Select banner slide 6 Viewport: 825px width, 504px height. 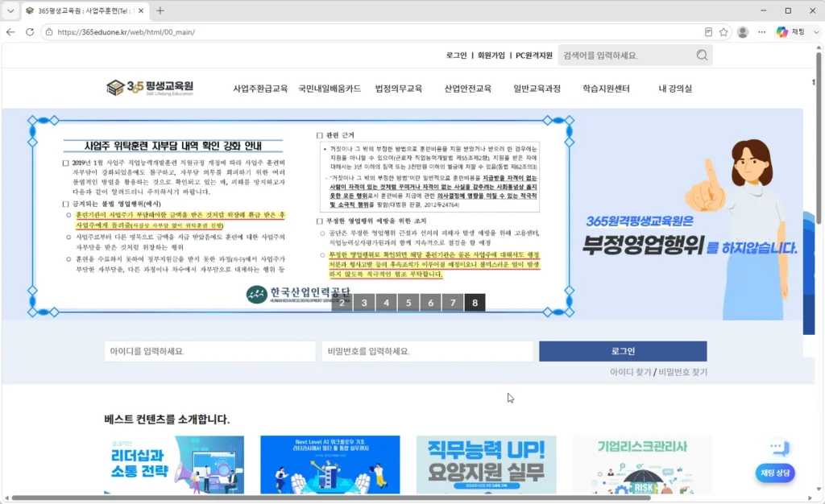point(430,302)
